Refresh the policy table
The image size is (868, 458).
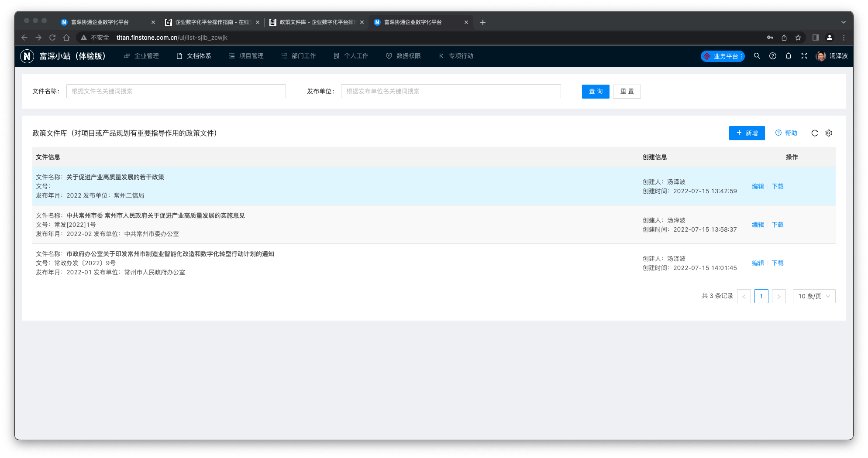pos(815,133)
